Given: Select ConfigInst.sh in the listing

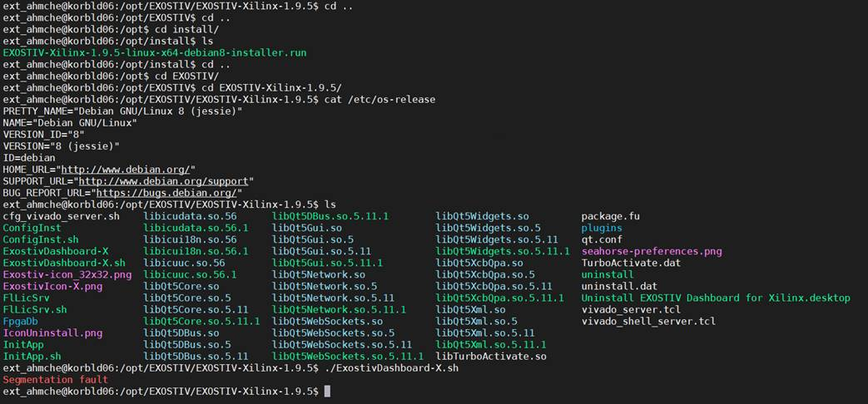Looking at the screenshot, I should (x=41, y=239).
